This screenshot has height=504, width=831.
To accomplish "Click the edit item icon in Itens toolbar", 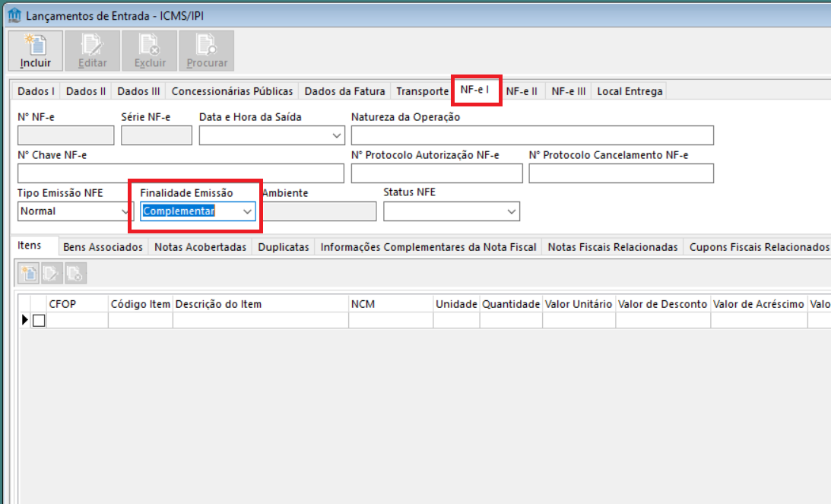I will point(52,274).
